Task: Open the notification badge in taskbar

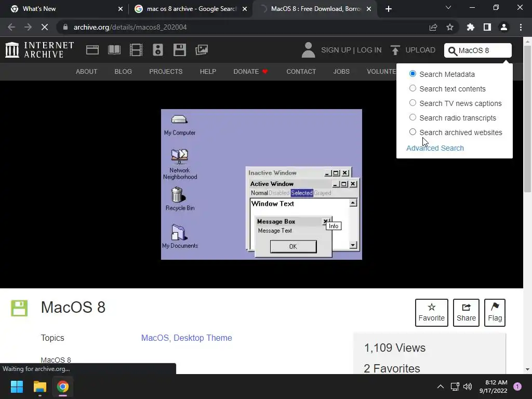Action: (x=517, y=387)
